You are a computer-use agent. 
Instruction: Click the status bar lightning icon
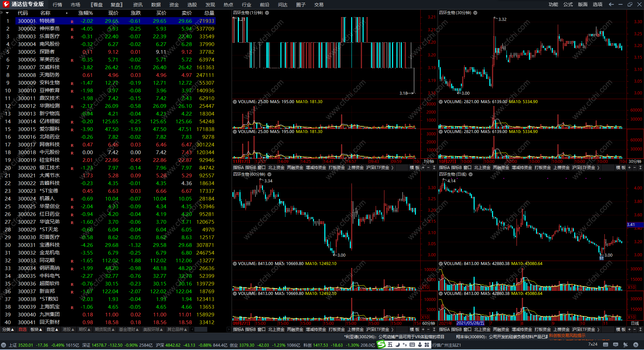[x=636, y=345]
